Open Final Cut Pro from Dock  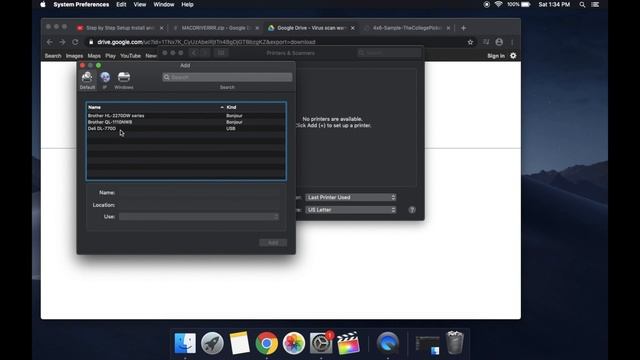348,343
